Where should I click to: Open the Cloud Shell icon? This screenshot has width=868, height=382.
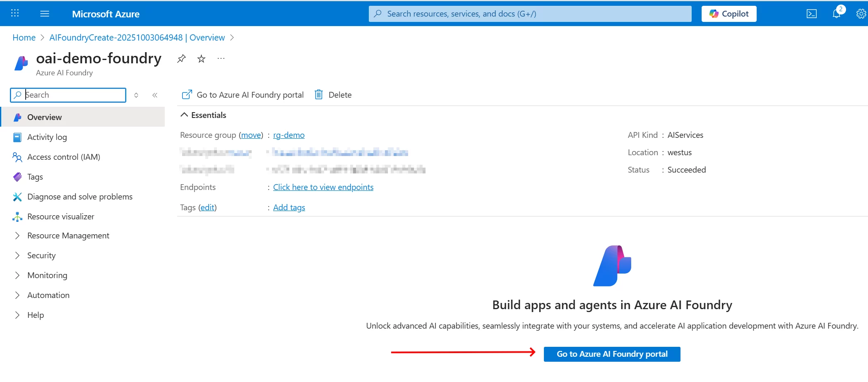click(812, 14)
